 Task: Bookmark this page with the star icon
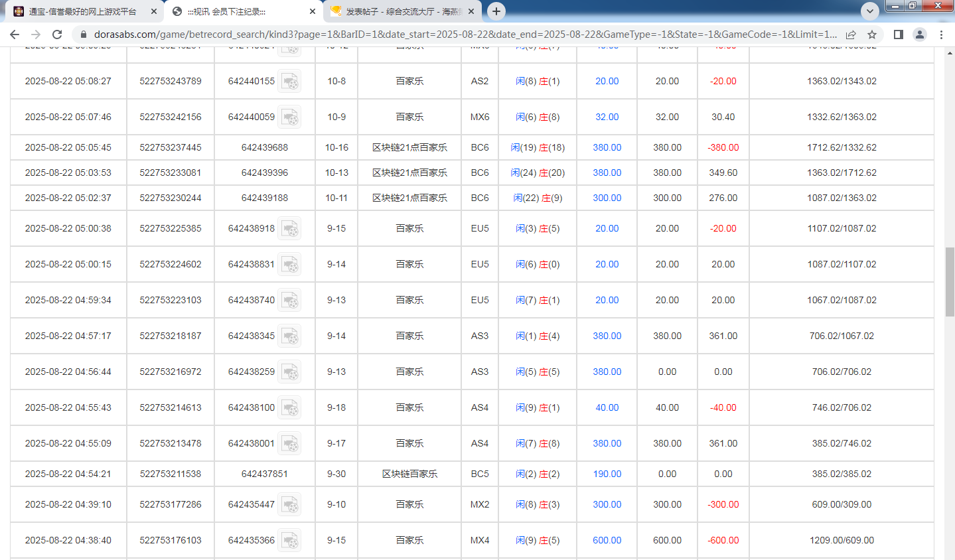tap(873, 34)
